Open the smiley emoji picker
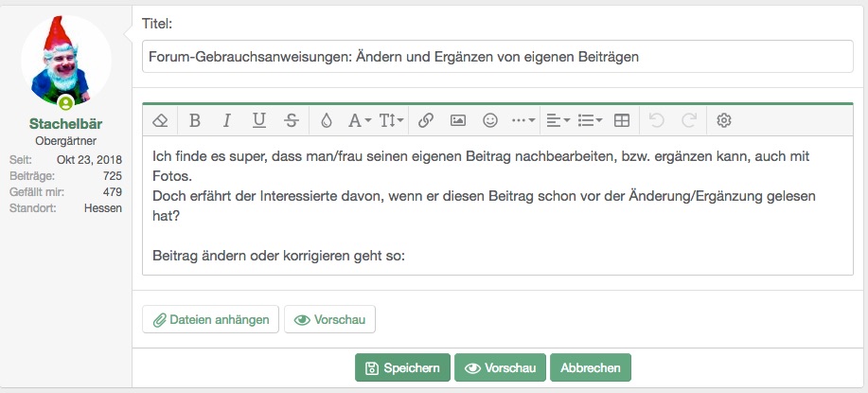Screen dimensions: 868x393 click(490, 120)
